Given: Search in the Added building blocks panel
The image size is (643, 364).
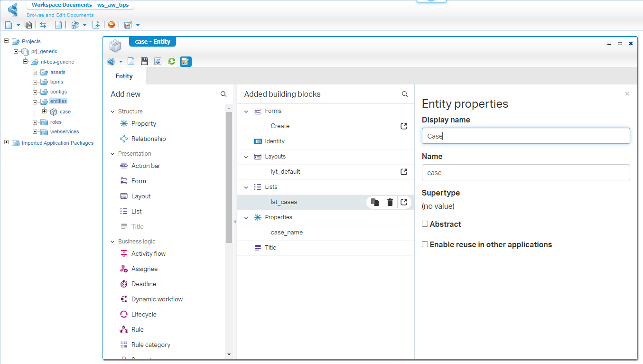Looking at the screenshot, I should 405,94.
